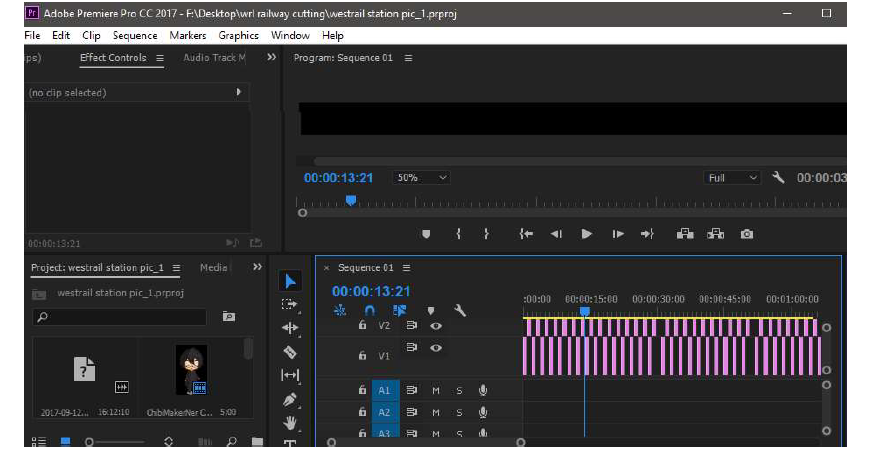Expand the hidden source panel tabs chevron

click(272, 58)
